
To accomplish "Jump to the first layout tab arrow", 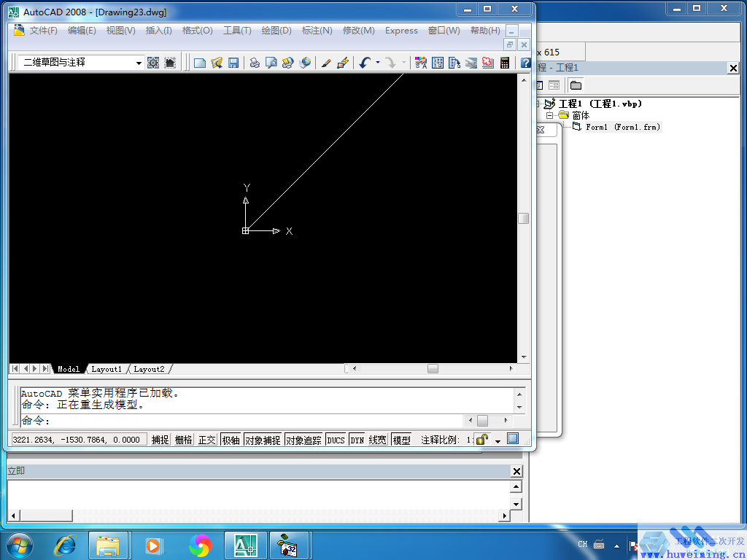I will click(15, 368).
